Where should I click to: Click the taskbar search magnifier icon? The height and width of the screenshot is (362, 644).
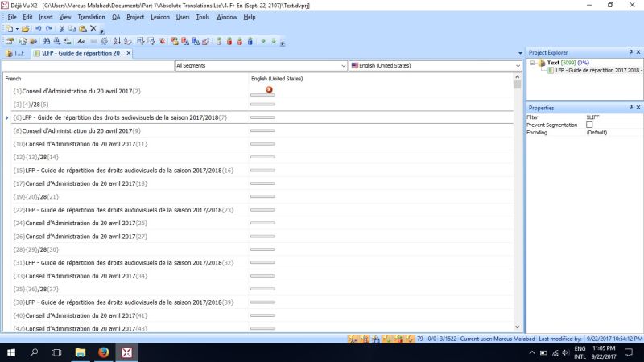coord(34,352)
